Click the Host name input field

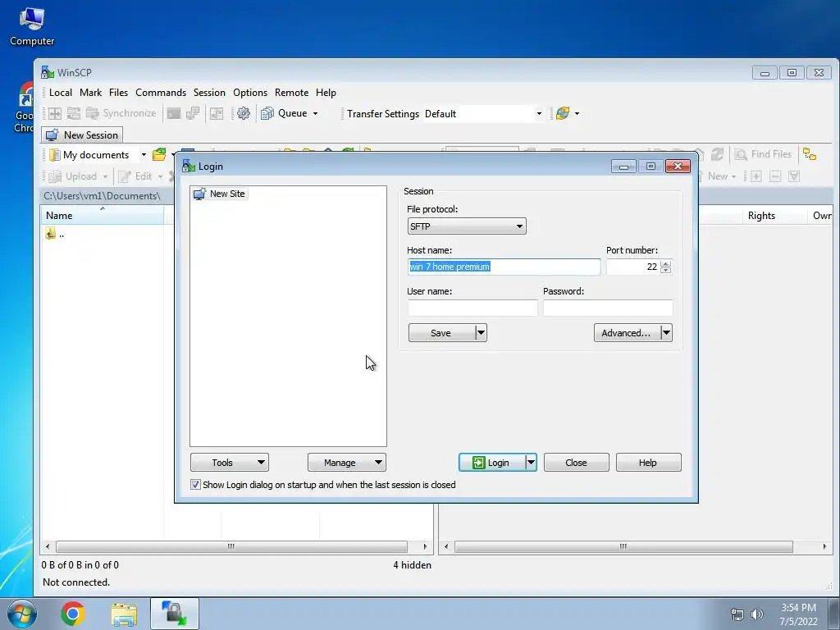(x=504, y=267)
